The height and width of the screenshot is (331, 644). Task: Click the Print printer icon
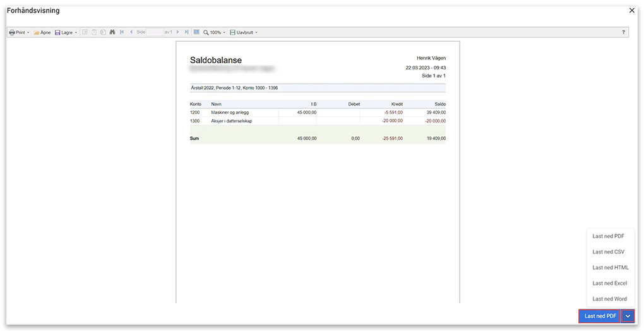[12, 32]
